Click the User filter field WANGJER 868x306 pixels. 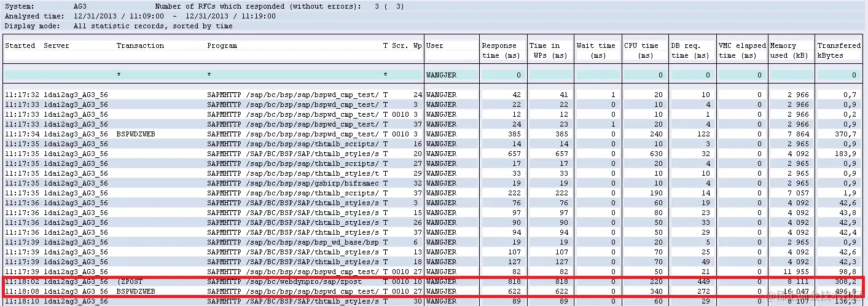click(x=451, y=75)
